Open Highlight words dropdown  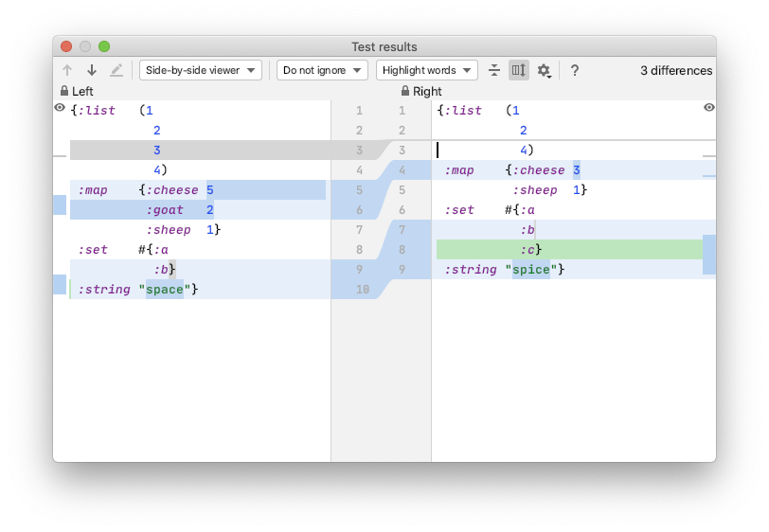click(x=426, y=70)
